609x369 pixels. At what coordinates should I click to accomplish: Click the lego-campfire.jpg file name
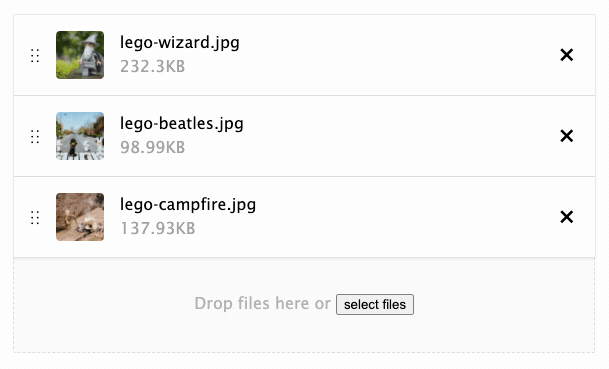(x=188, y=204)
